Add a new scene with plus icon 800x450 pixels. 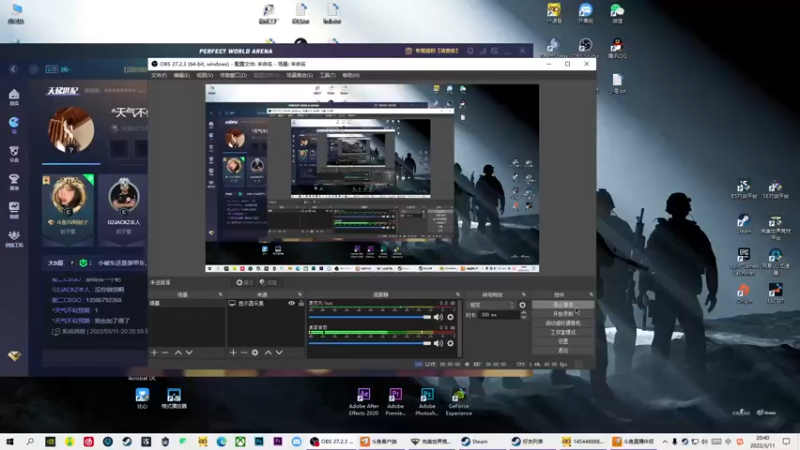(x=154, y=353)
